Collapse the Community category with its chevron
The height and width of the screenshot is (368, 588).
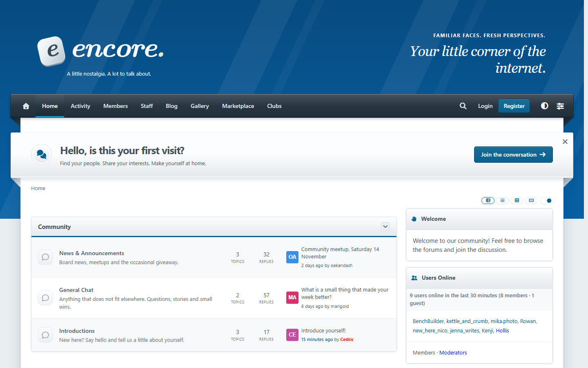[x=385, y=227]
